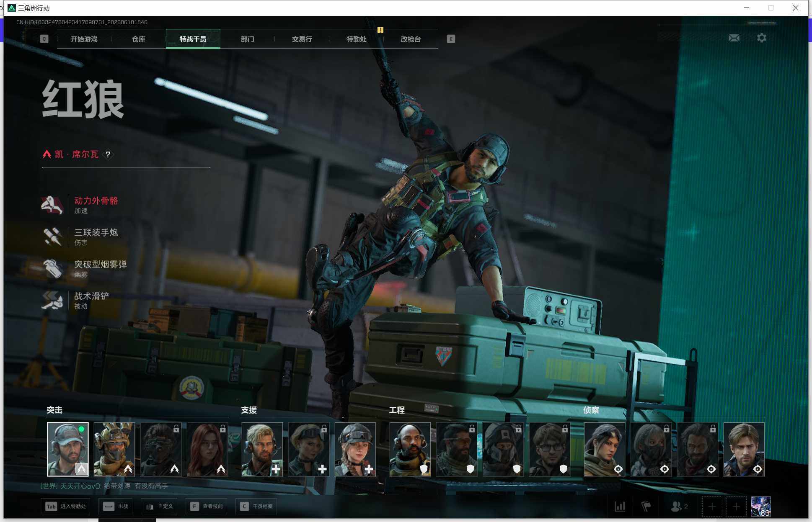This screenshot has width=812, height=522.
Task: Open the friends icon showing 2
Action: (x=680, y=507)
